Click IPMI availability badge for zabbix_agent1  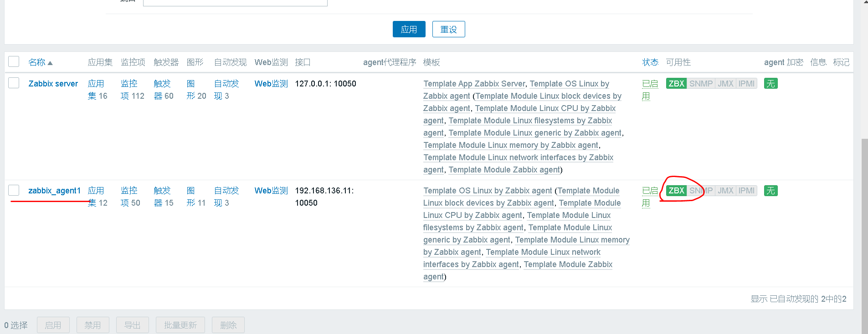(x=746, y=191)
